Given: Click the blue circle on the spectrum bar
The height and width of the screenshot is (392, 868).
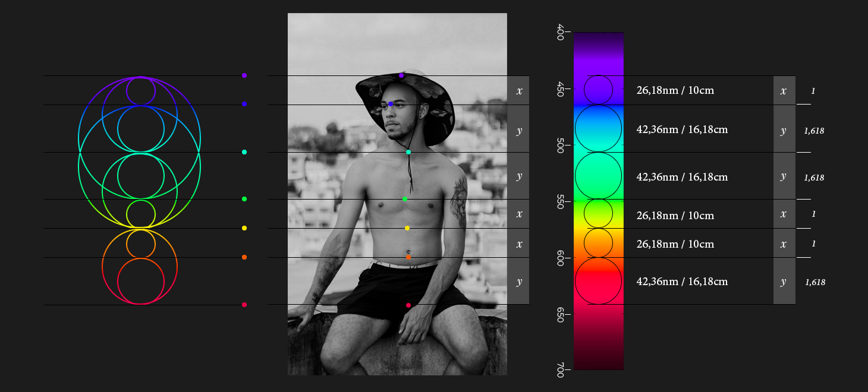Looking at the screenshot, I should click(x=599, y=128).
